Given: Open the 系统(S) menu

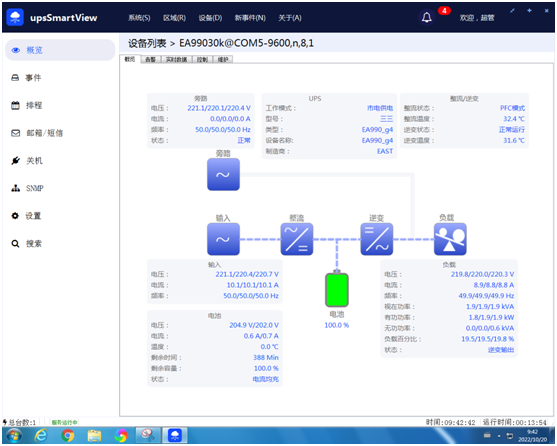Looking at the screenshot, I should coord(139,18).
